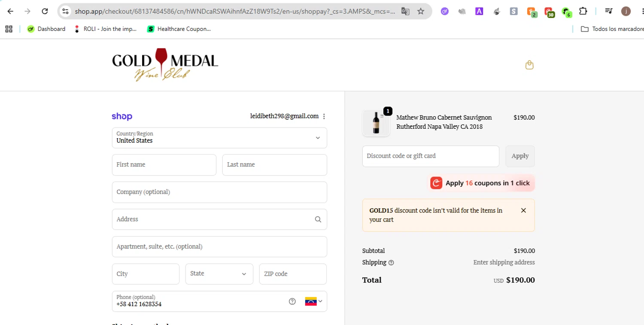This screenshot has height=325, width=644.
Task: Focus the Apartment, suite field
Action: (219, 246)
